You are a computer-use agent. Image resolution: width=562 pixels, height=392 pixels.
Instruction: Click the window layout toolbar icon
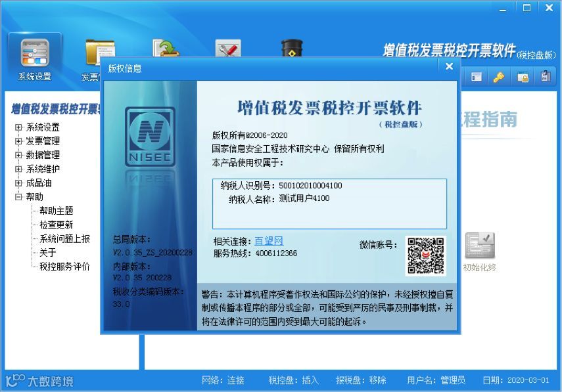[x=477, y=77]
